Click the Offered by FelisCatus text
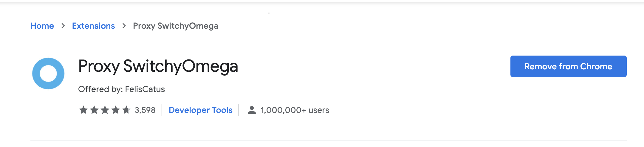644x147 pixels. click(121, 89)
